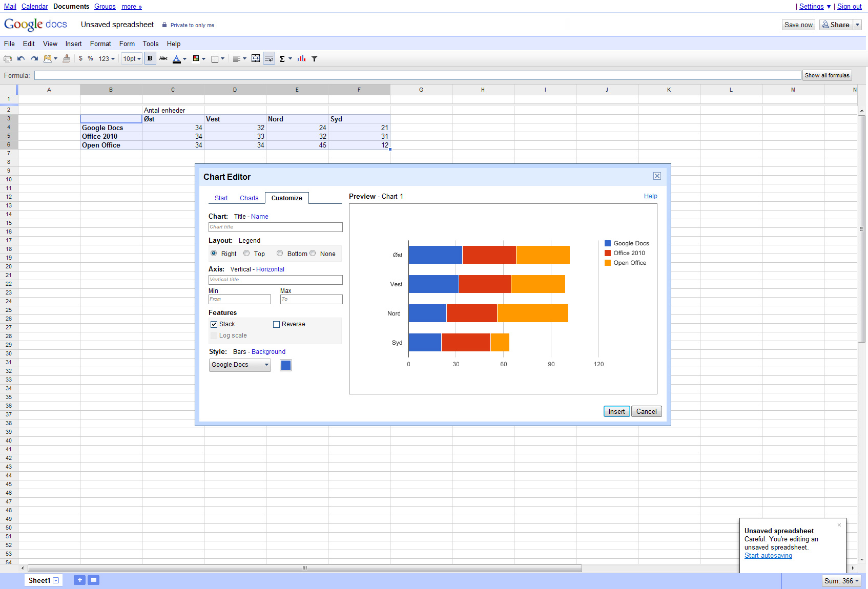Open the 10pt font size dropdown

[x=132, y=59]
